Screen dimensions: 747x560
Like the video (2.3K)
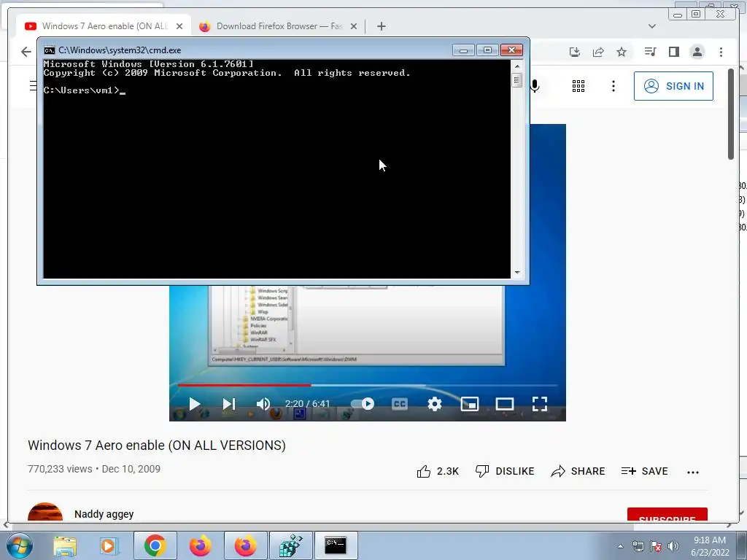coord(438,472)
